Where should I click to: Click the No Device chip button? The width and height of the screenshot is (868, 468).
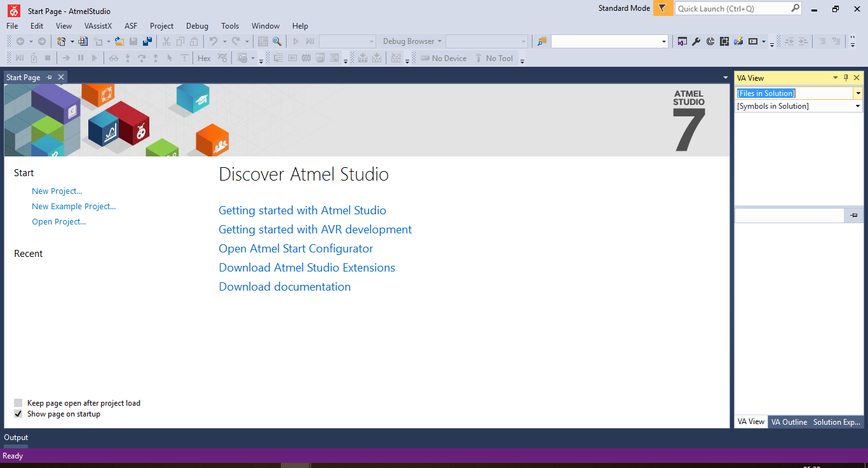[444, 59]
